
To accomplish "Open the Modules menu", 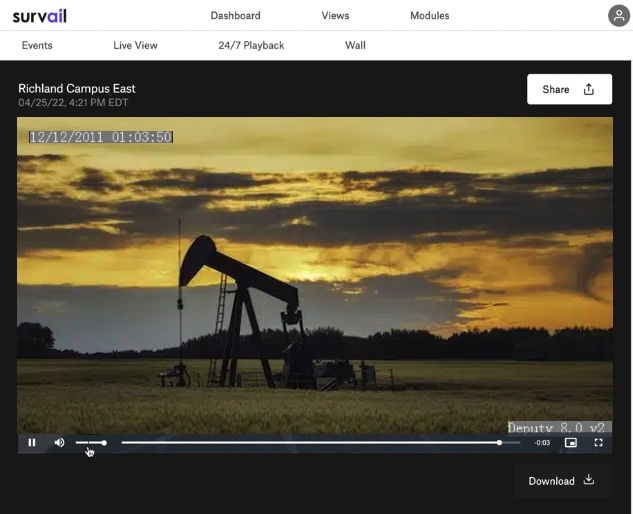I will click(430, 15).
